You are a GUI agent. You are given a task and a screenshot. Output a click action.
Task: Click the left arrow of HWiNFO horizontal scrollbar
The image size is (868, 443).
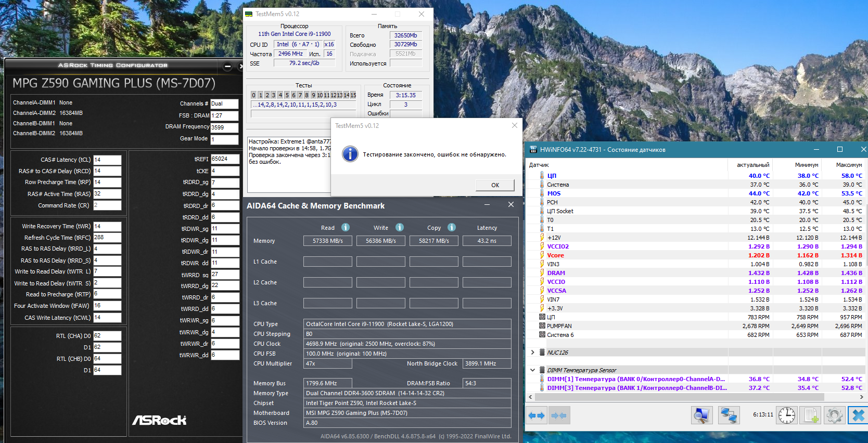(530, 397)
